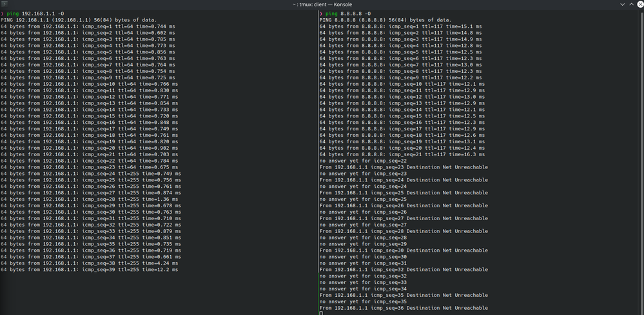This screenshot has height=315, width=644.
Task: Click the window title 'tmux: client — Konsole'
Action: point(322,4)
